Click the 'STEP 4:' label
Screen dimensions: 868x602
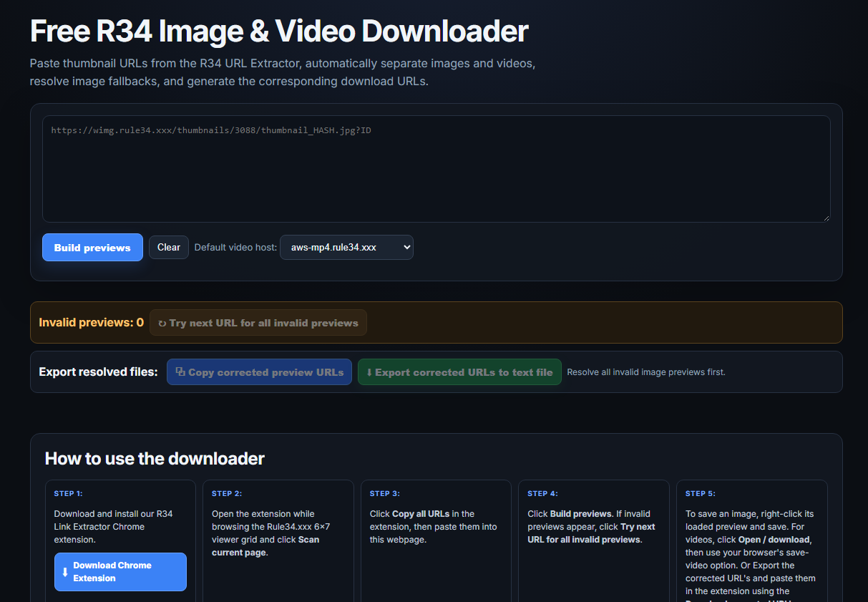[x=542, y=493]
